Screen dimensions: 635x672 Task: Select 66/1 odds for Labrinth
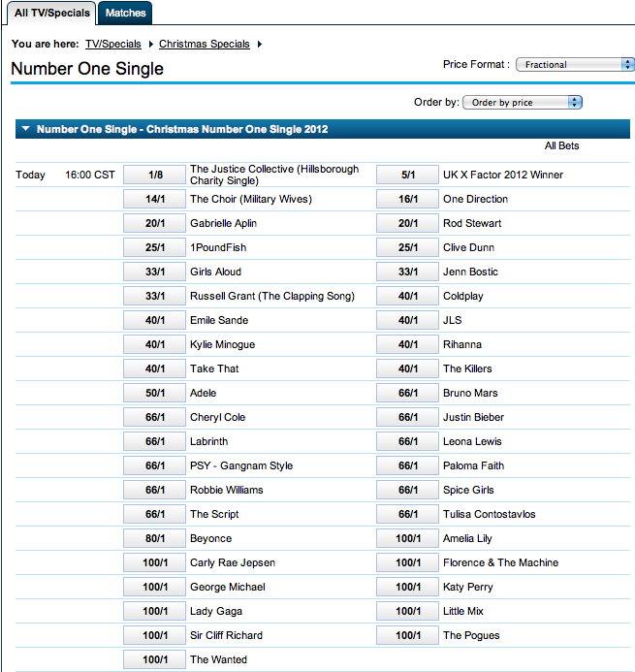(x=155, y=441)
